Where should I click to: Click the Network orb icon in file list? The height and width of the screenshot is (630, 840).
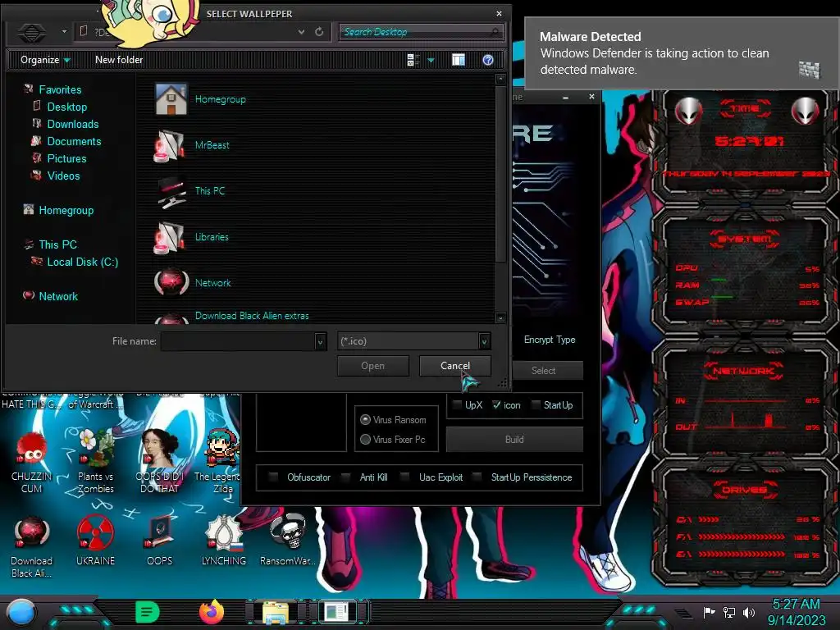[x=171, y=282]
